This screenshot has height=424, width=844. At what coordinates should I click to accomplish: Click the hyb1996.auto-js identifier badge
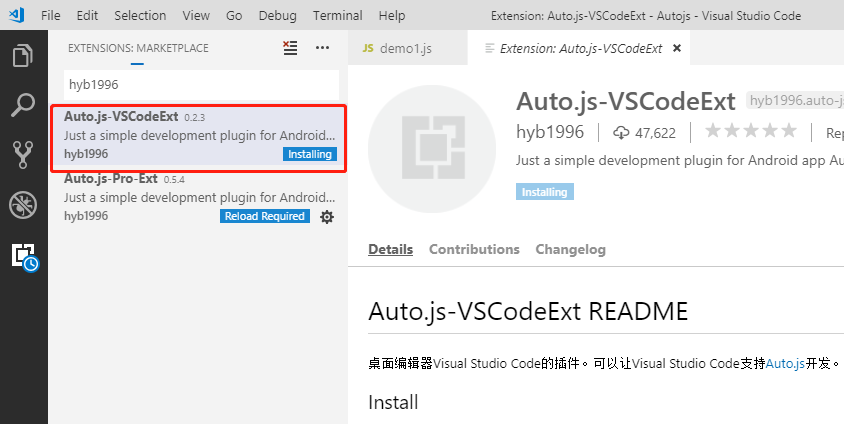click(796, 101)
